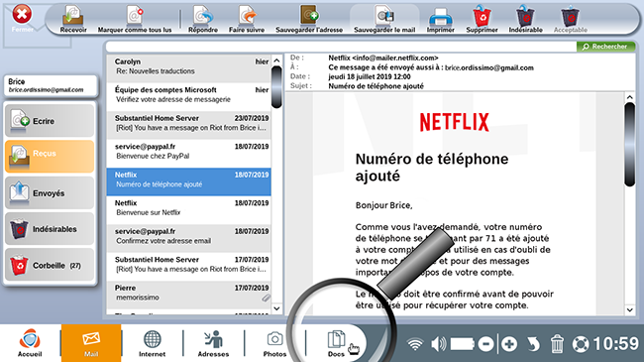The image size is (644, 362).
Task: Click the speaker volume icon
Action: click(438, 344)
